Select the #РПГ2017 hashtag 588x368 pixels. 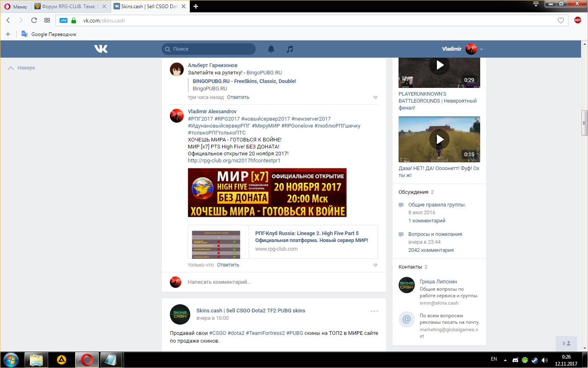(200, 119)
